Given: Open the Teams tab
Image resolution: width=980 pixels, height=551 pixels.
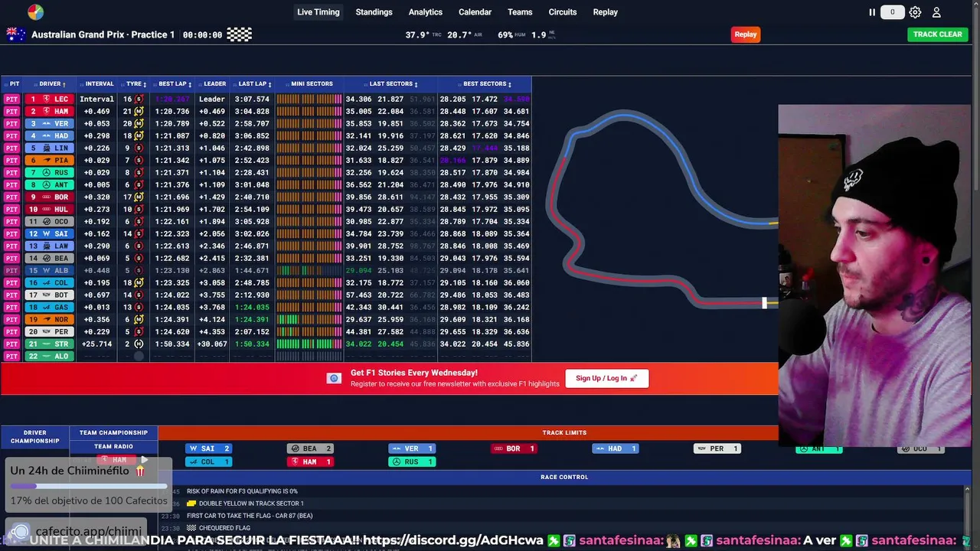Looking at the screenshot, I should coord(520,12).
